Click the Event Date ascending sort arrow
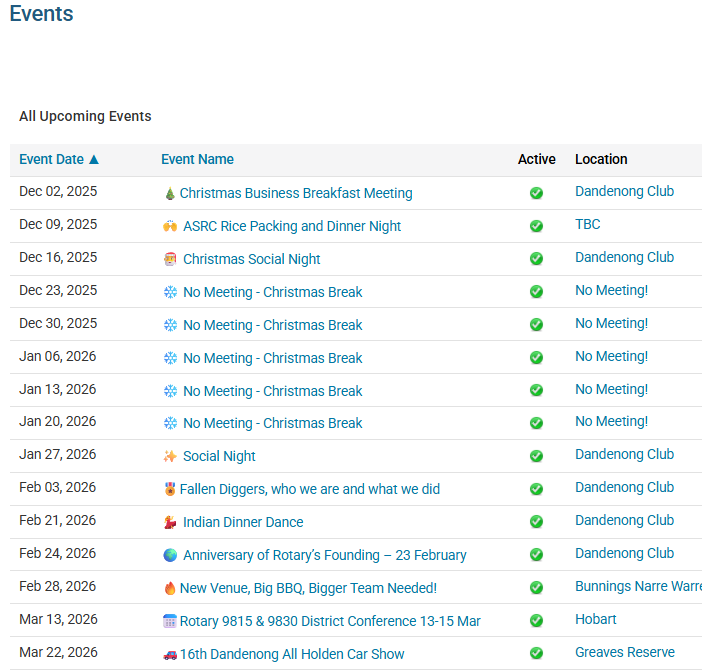 pos(94,159)
